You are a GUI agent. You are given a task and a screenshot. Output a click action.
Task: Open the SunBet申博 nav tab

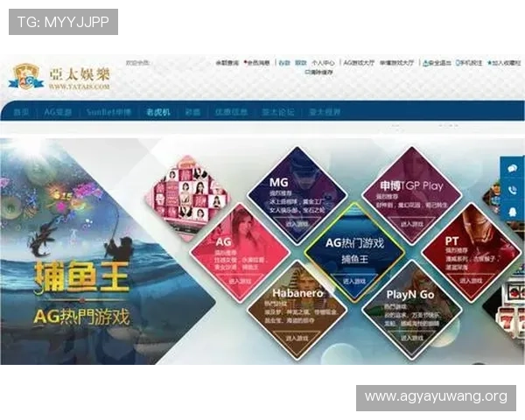tap(108, 112)
